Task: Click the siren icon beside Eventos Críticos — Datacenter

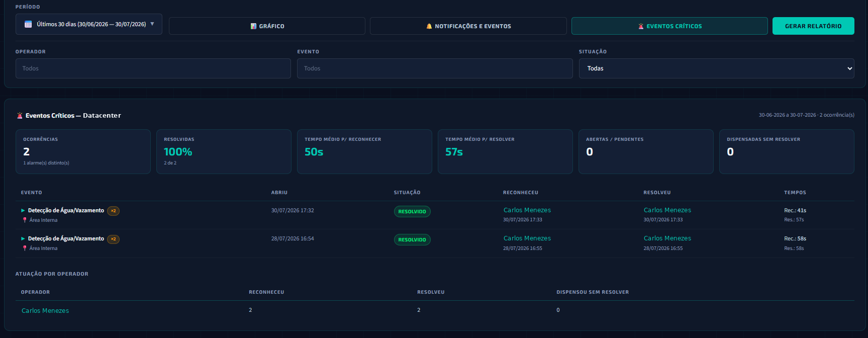Action: click(x=20, y=116)
